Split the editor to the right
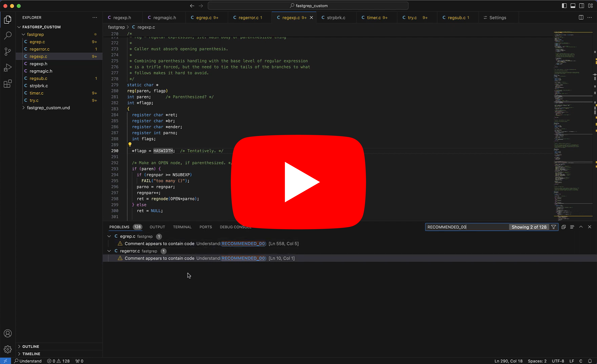The width and height of the screenshot is (597, 364). click(581, 17)
